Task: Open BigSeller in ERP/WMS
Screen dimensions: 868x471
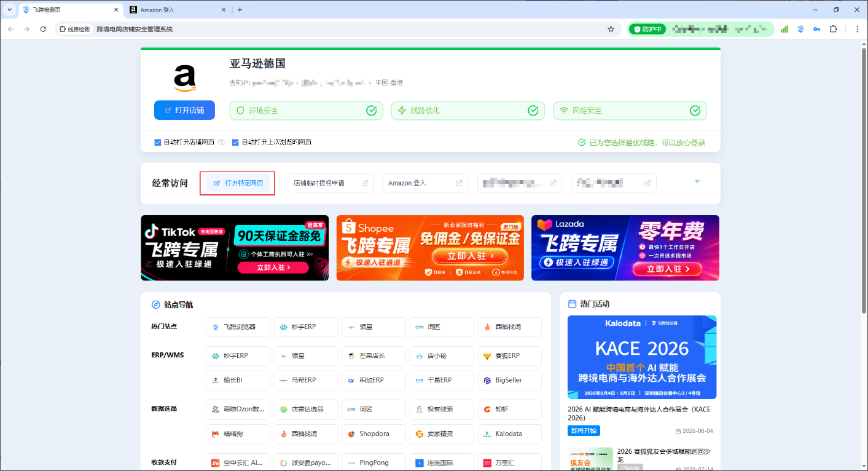Action: [510, 380]
